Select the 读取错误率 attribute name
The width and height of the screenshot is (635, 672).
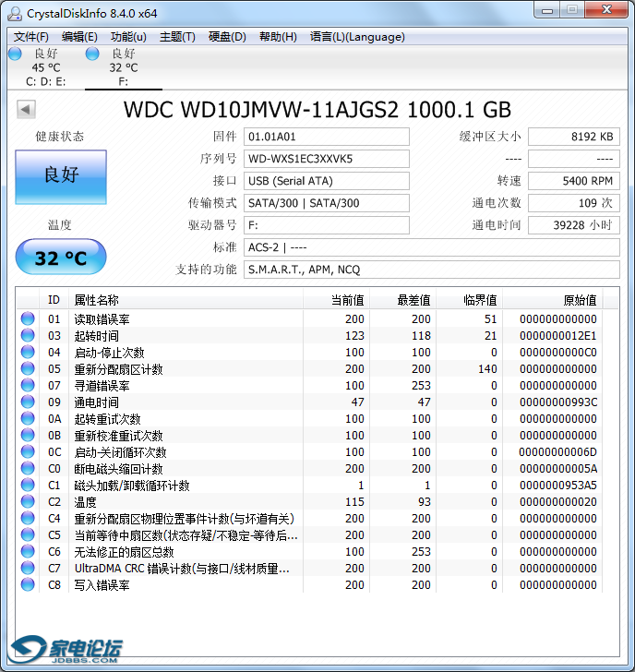click(x=102, y=319)
